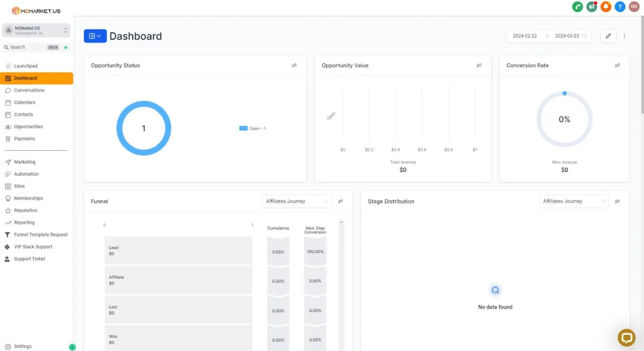
Task: Click the pencil edit dashboard icon
Action: click(608, 36)
